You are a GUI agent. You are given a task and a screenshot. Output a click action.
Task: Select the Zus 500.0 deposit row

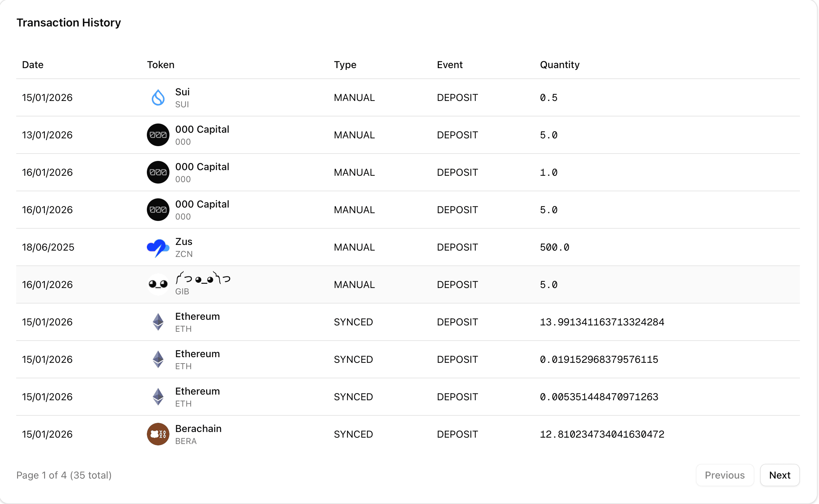point(409,247)
